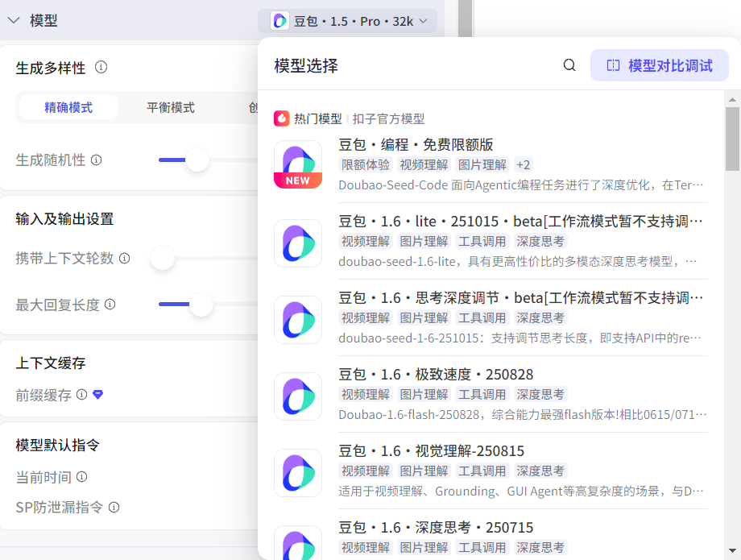
Task: Click 工具调用 tag of 视觉理解 model
Action: coord(482,471)
